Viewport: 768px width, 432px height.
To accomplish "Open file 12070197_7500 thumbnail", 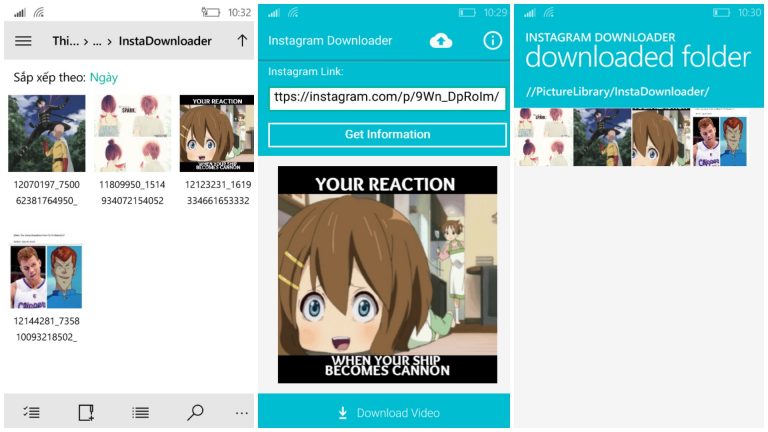I will tap(47, 133).
